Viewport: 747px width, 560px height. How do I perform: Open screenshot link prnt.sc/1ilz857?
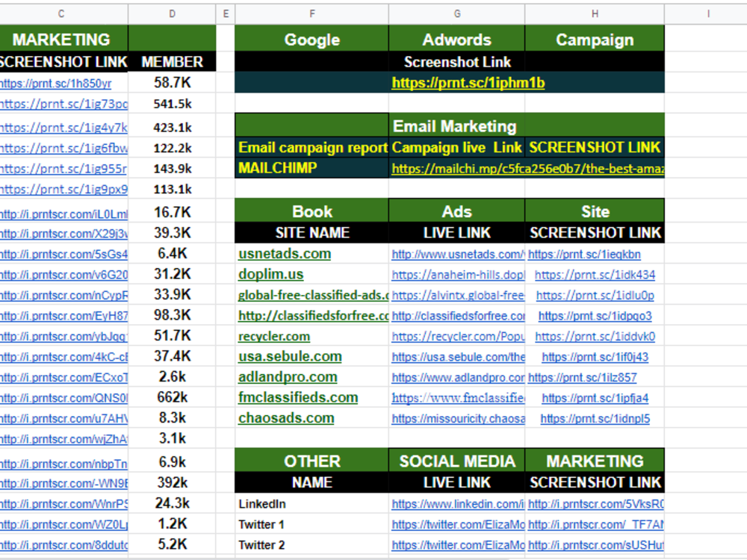click(x=582, y=378)
